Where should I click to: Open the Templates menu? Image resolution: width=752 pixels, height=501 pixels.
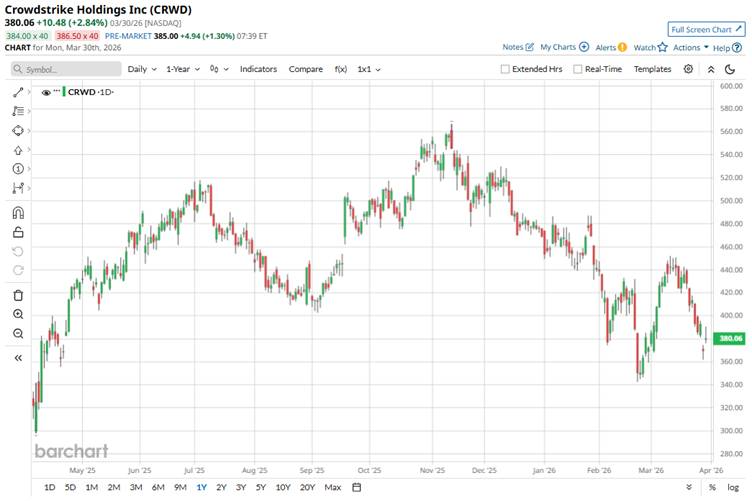(652, 69)
